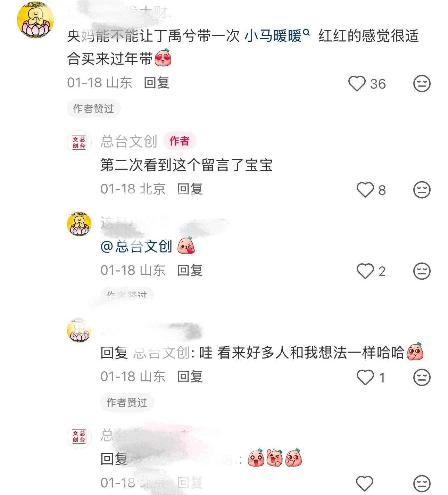Like the bottom emoji-only reply
This screenshot has height=495, width=448.
365,484
